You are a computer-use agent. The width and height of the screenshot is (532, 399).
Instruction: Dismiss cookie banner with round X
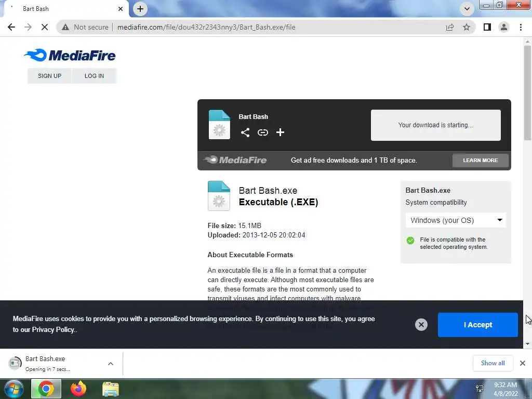coord(421,325)
